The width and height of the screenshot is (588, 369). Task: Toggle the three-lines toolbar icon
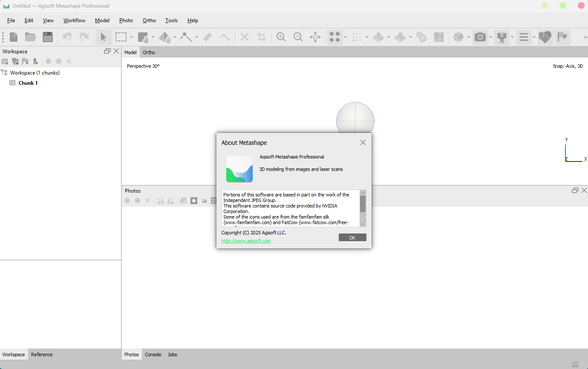click(524, 37)
